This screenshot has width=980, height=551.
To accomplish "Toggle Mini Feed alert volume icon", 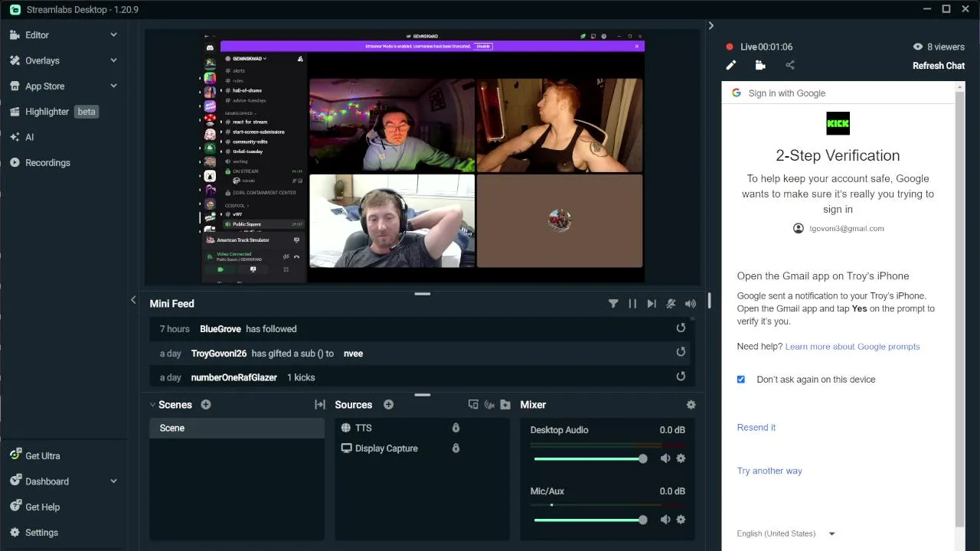I will pyautogui.click(x=691, y=304).
